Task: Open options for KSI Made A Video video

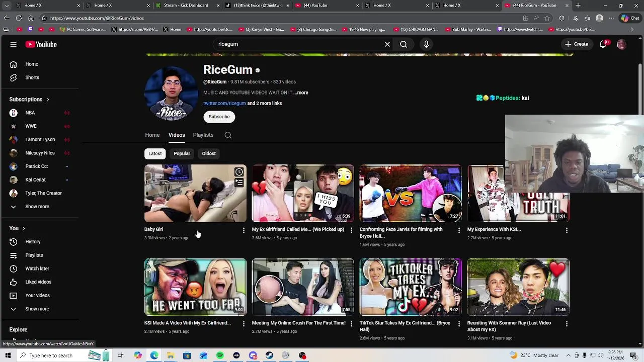Action: [244, 324]
